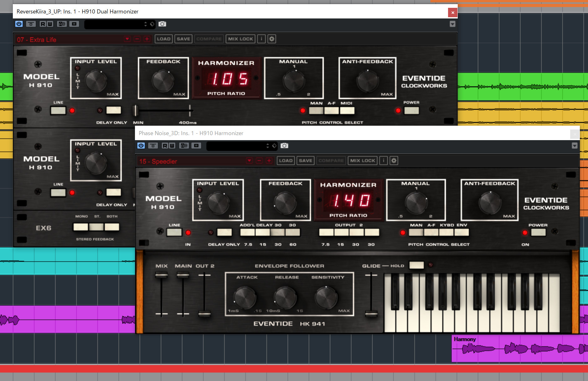This screenshot has height=381, width=588.
Task: Toggle POWER switch on top Dual Harmonizer unit
Action: 412,110
